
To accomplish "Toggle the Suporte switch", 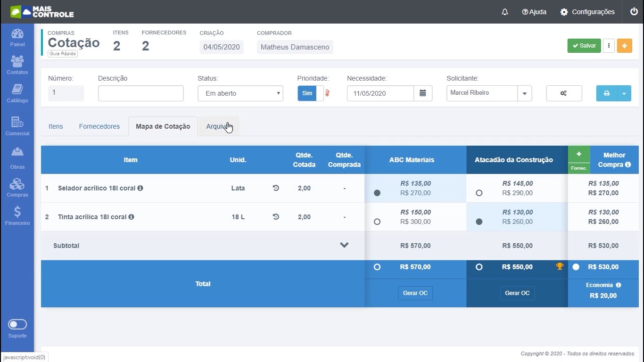I will pos(17,324).
